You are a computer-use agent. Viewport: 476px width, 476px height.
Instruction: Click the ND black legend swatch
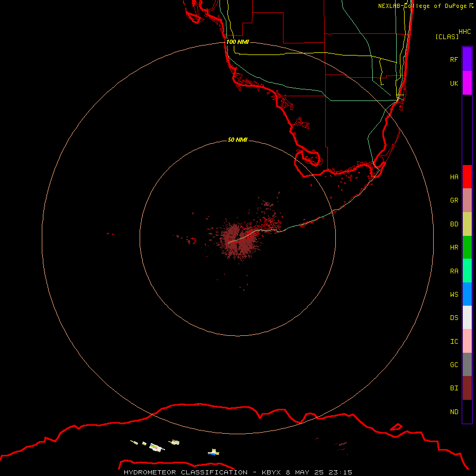tap(467, 411)
